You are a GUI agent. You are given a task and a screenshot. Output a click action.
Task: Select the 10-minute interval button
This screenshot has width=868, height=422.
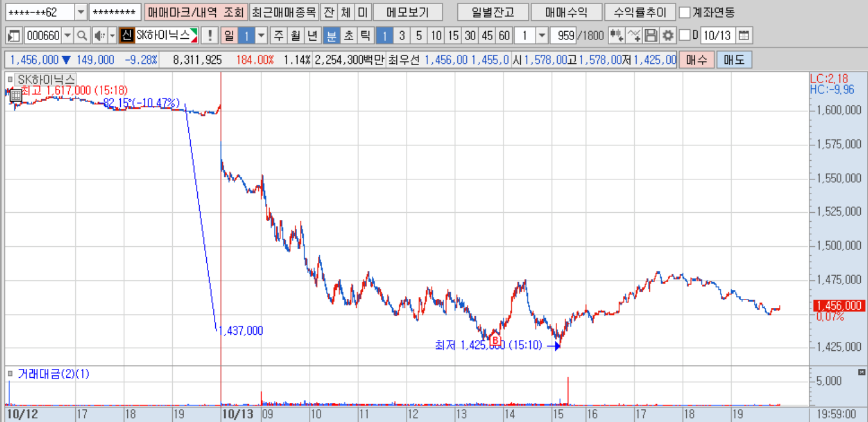pyautogui.click(x=436, y=36)
